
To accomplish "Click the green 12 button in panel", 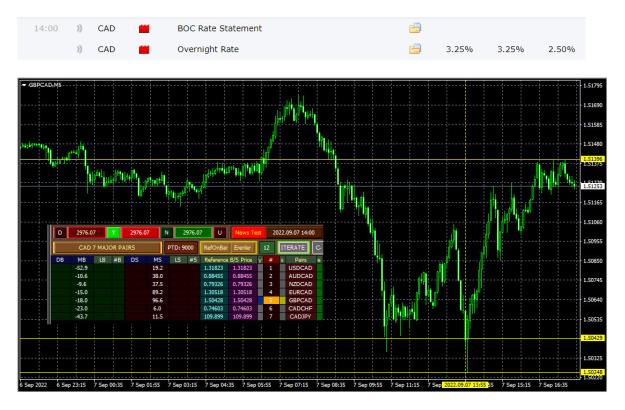I will [x=266, y=247].
